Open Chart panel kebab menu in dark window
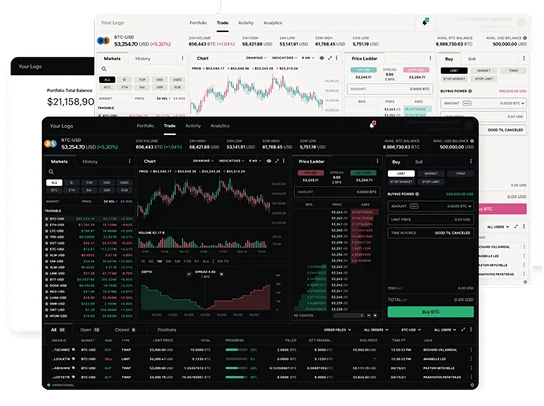 [284, 161]
